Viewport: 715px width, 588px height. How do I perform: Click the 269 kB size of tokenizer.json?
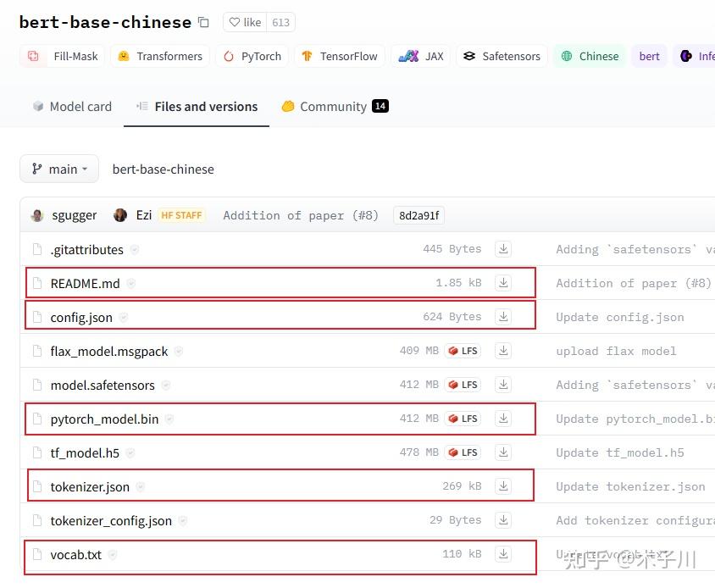tap(462, 486)
